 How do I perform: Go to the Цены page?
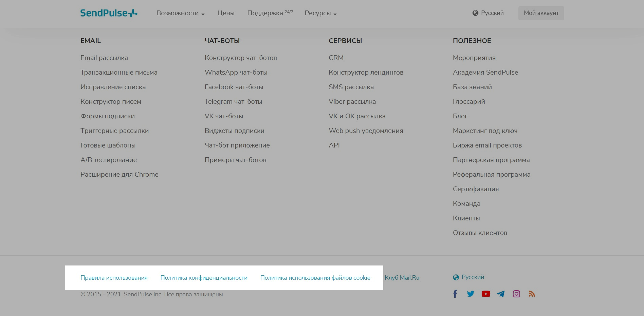click(x=226, y=13)
